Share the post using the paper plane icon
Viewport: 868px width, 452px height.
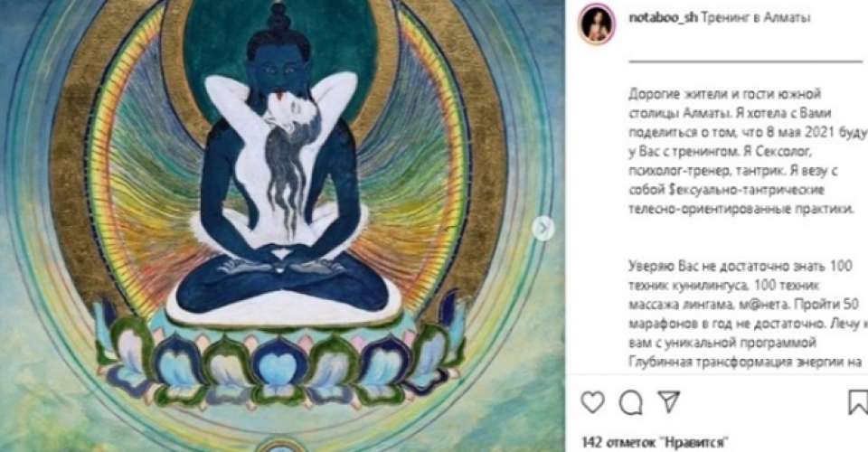[669, 401]
